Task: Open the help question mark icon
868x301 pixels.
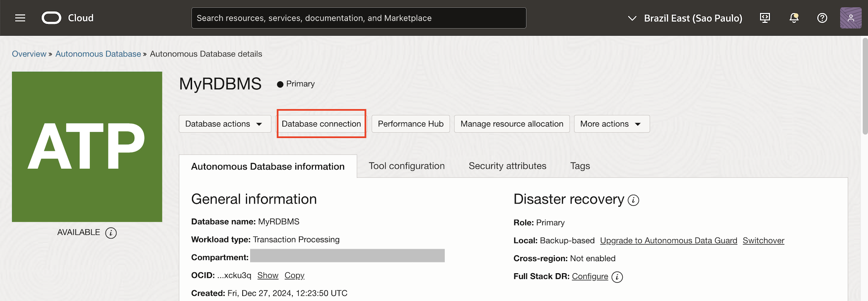Action: (x=822, y=18)
